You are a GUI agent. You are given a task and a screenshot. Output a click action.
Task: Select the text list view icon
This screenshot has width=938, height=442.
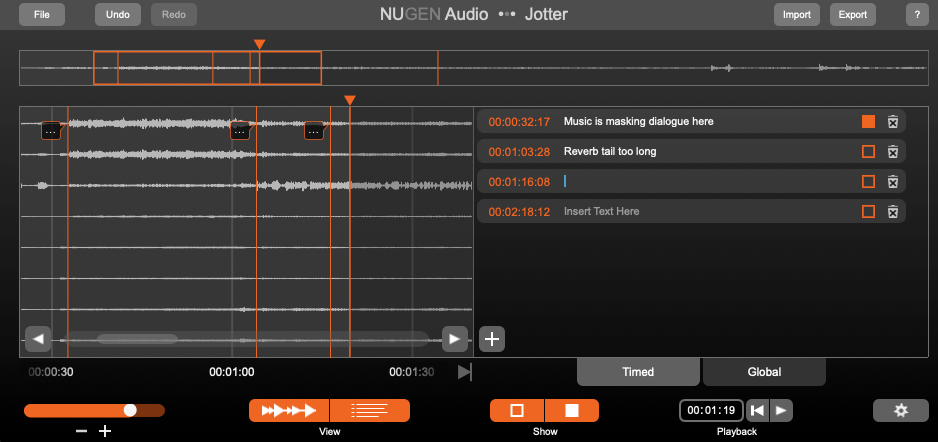click(370, 410)
